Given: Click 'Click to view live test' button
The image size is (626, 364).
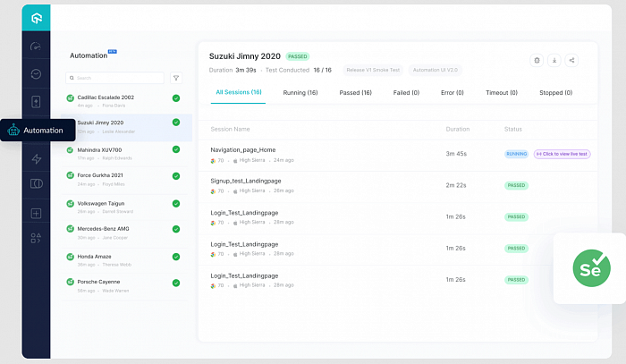Looking at the screenshot, I should [x=563, y=154].
